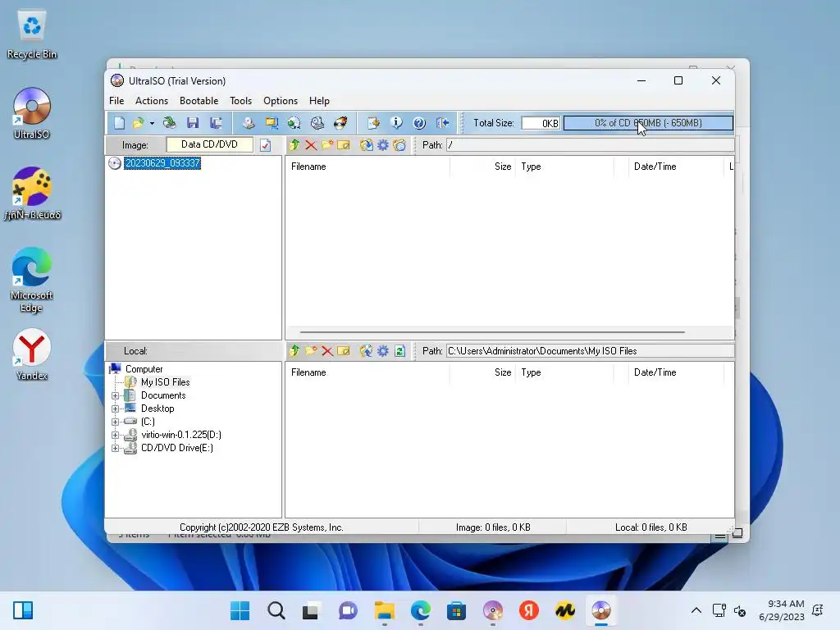This screenshot has width=840, height=630.
Task: Click the Add-to-image icon in Local toolbar
Action: 367,351
